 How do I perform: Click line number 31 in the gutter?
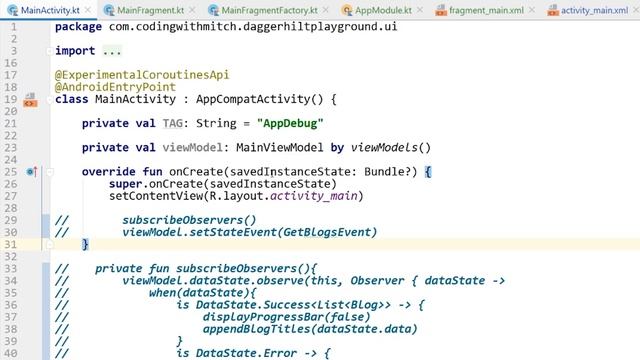(x=11, y=244)
